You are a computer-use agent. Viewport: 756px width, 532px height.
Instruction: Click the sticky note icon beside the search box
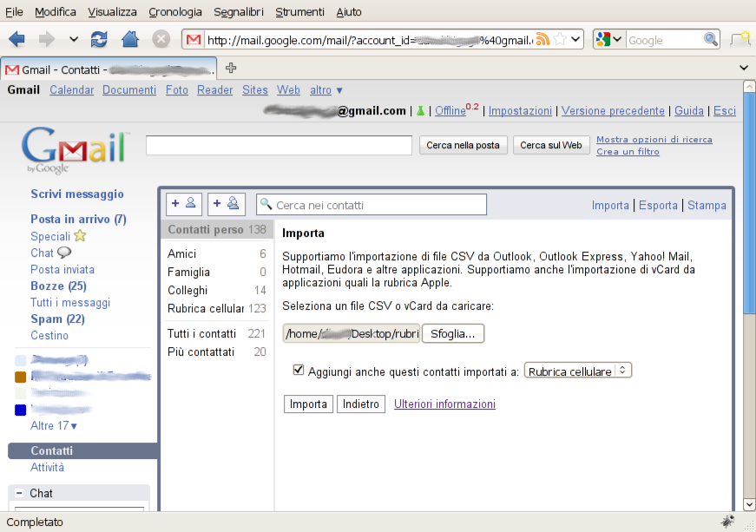pos(740,38)
